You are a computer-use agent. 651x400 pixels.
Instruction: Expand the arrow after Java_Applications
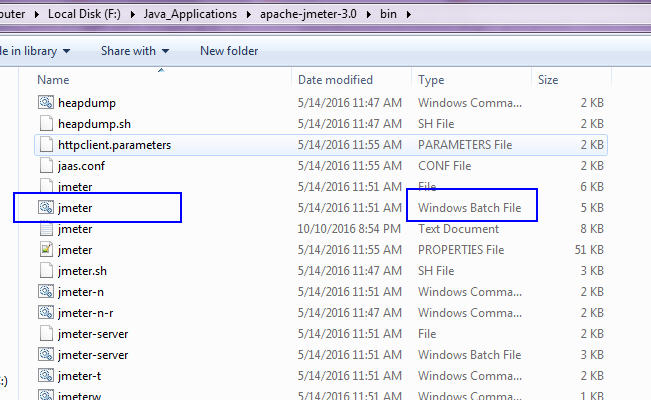click(x=248, y=14)
